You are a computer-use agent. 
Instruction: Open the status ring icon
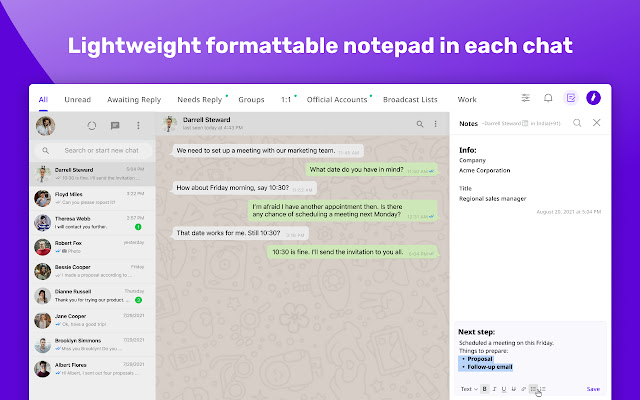coord(92,126)
